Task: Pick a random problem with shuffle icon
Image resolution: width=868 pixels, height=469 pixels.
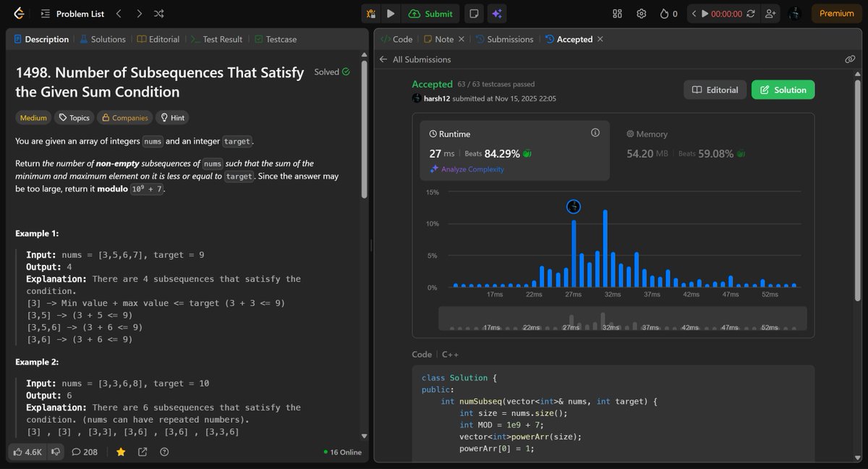Action: point(159,13)
